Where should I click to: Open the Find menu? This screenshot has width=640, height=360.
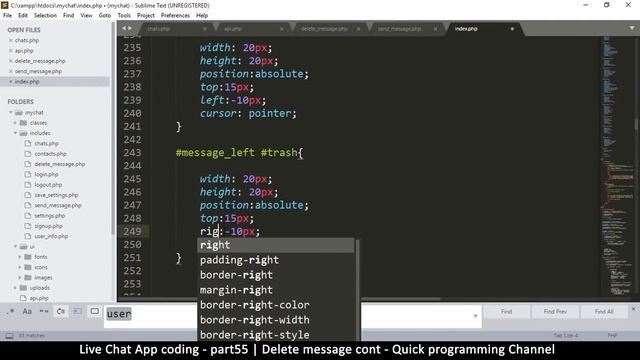[69, 16]
